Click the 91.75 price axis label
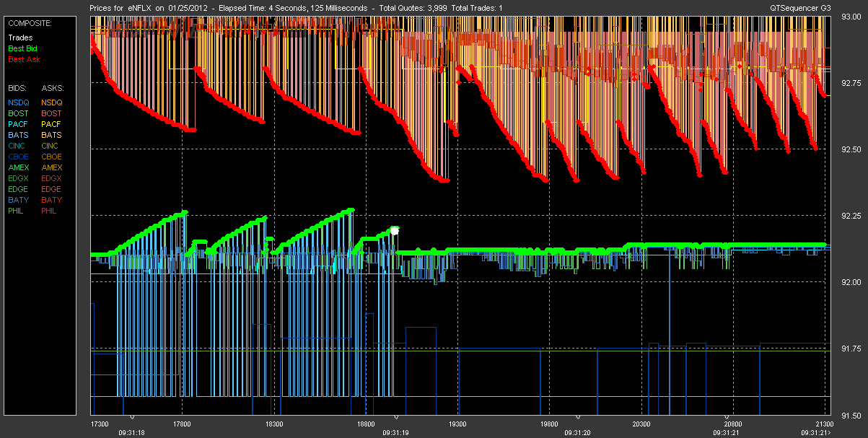The image size is (868, 438). pos(850,349)
